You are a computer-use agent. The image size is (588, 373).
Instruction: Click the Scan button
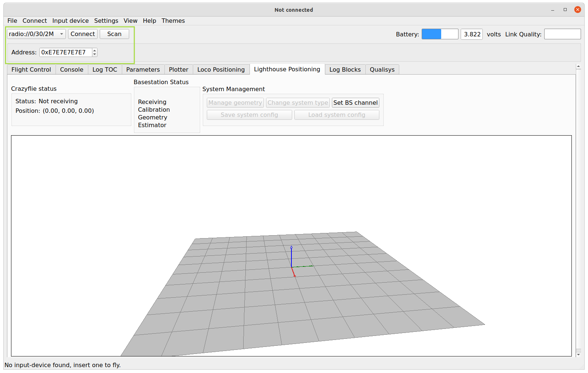point(114,34)
